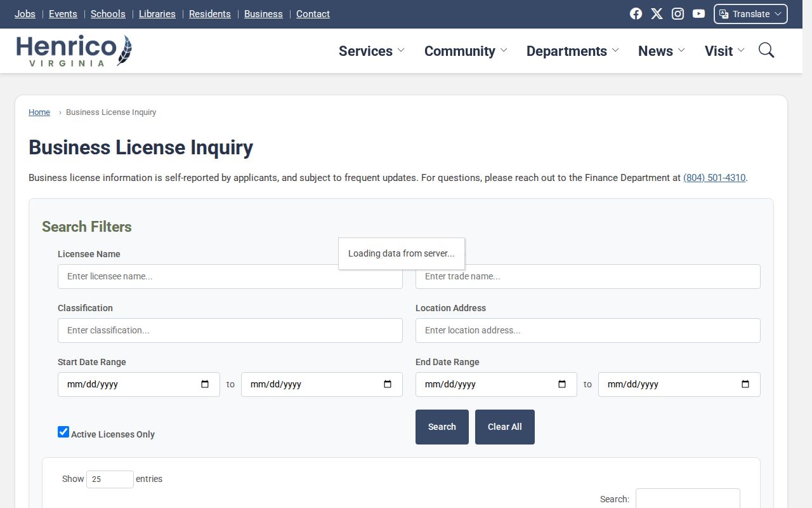Screen dimensions: 812x508
Task: Follow the Home breadcrumb link
Action: [x=39, y=112]
